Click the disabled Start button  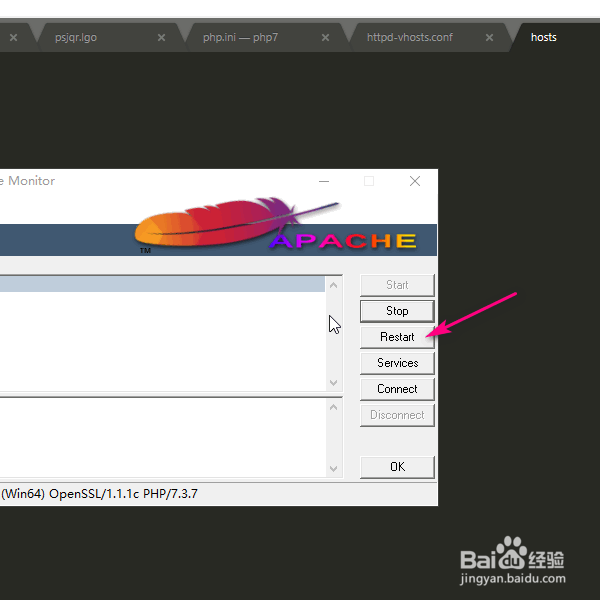[397, 285]
